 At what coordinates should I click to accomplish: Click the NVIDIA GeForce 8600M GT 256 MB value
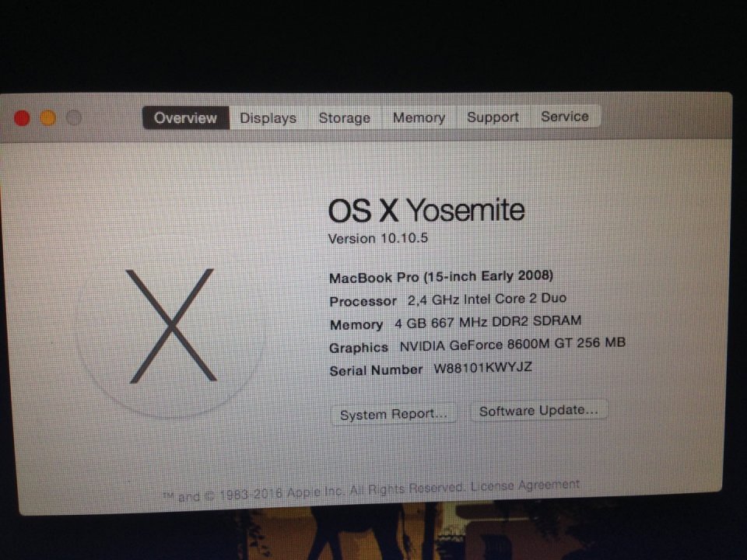pyautogui.click(x=512, y=344)
